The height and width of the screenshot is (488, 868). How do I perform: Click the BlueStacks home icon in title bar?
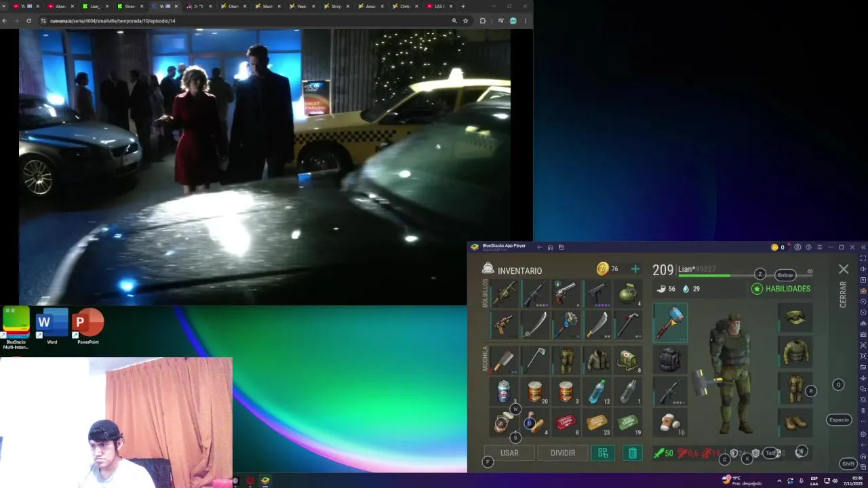pyautogui.click(x=550, y=247)
